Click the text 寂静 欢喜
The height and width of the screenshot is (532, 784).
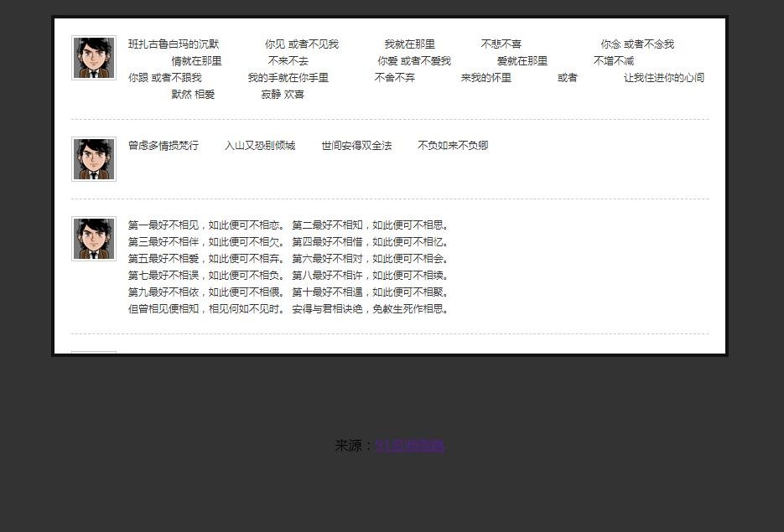283,95
